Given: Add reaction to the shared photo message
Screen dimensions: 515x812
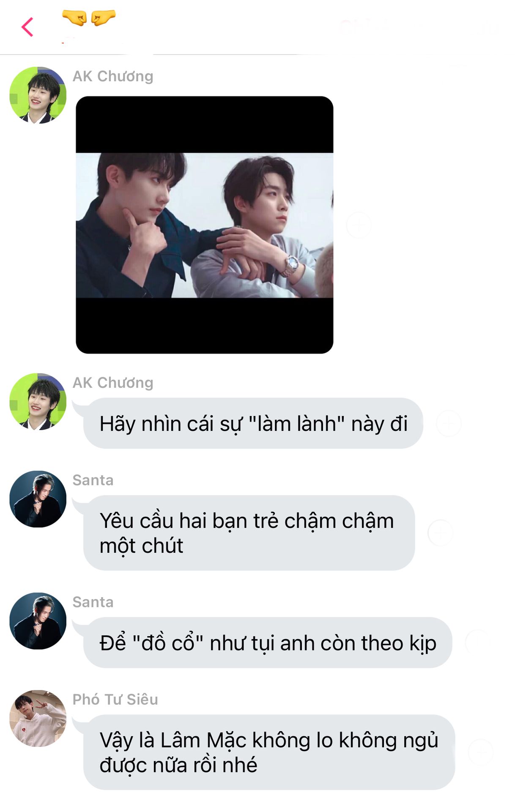Looking at the screenshot, I should point(359,225).
